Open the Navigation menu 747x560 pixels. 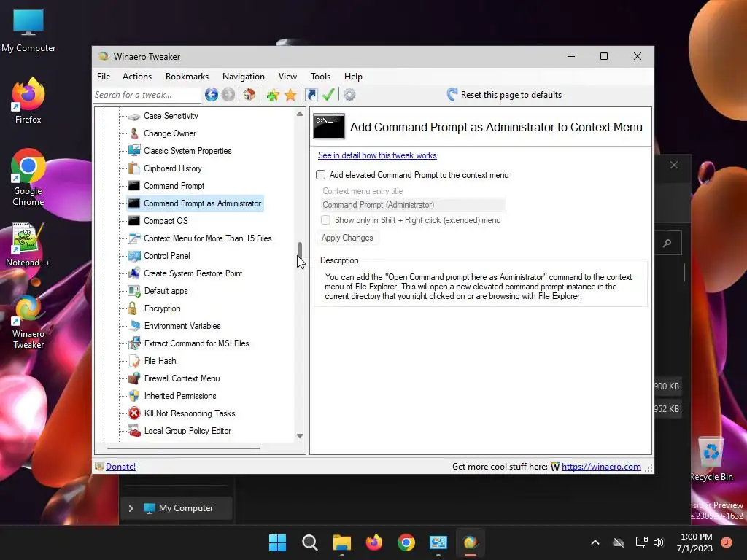[x=244, y=77]
